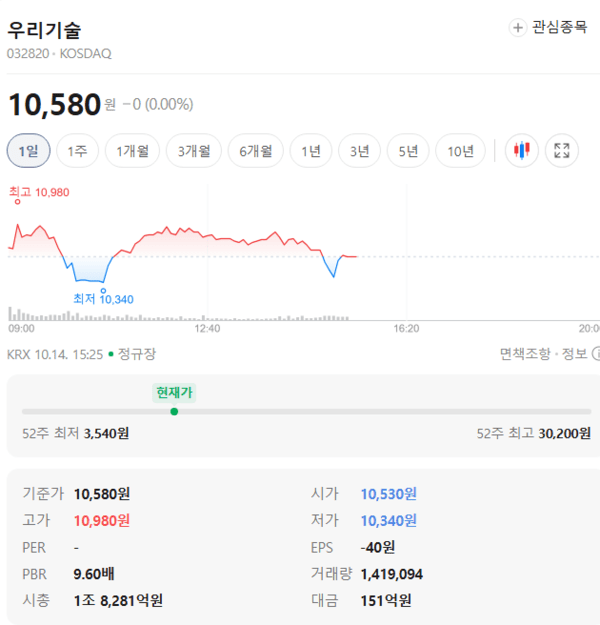
Task: Switch to candlestick chart view
Action: click(521, 151)
